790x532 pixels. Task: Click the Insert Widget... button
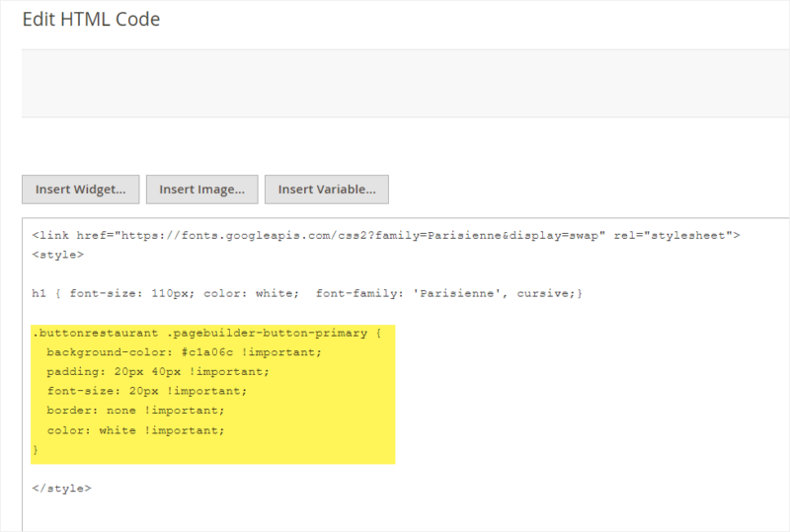coord(81,190)
